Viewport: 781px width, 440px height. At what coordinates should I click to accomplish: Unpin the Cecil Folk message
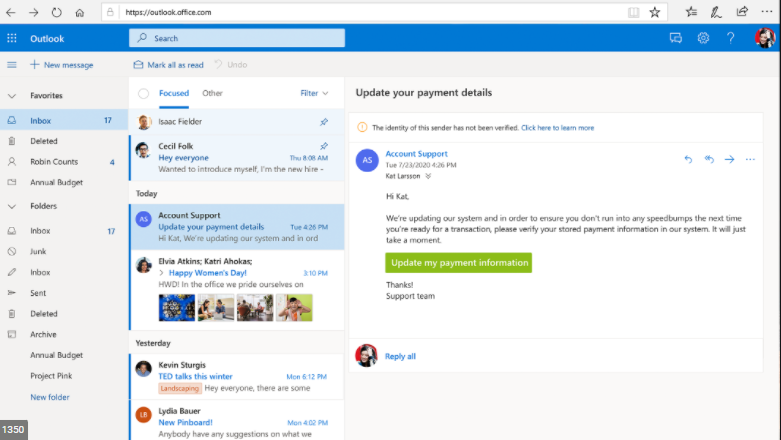coord(324,146)
